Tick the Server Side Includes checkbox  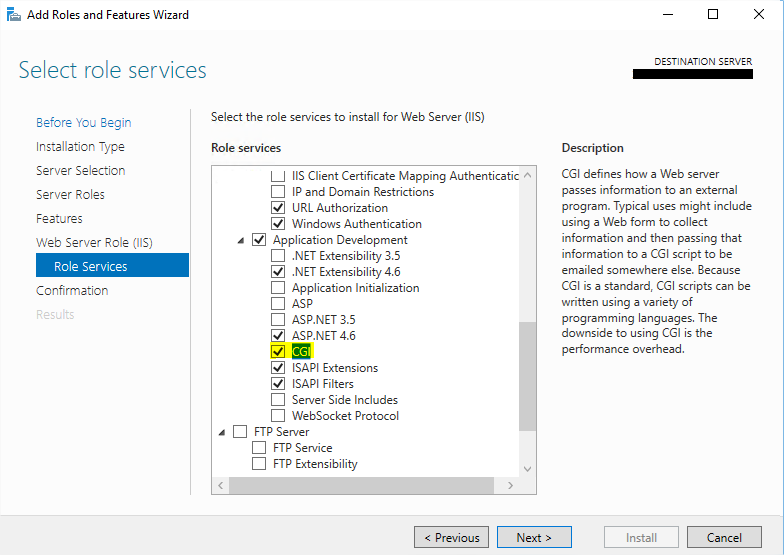pyautogui.click(x=278, y=400)
